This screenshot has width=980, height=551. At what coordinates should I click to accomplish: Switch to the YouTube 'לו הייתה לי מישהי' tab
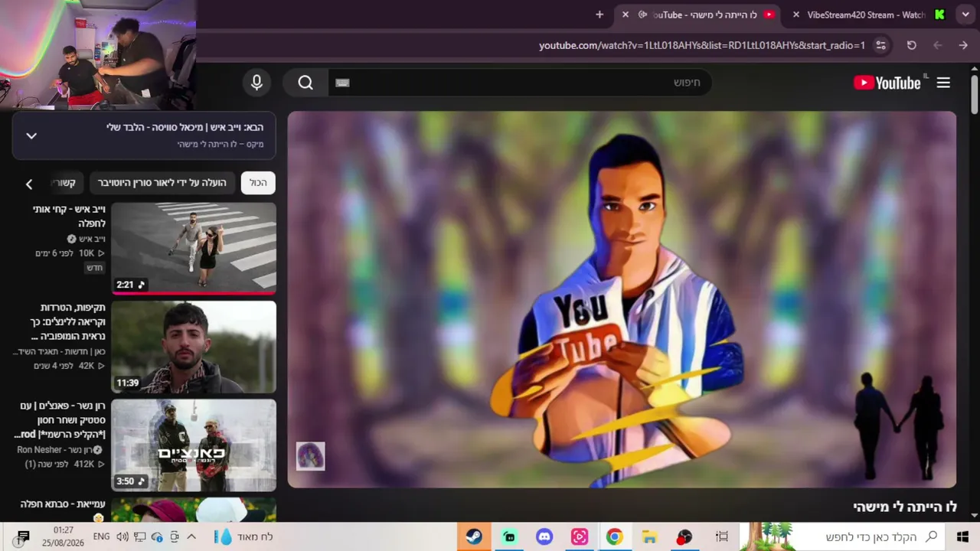[699, 15]
